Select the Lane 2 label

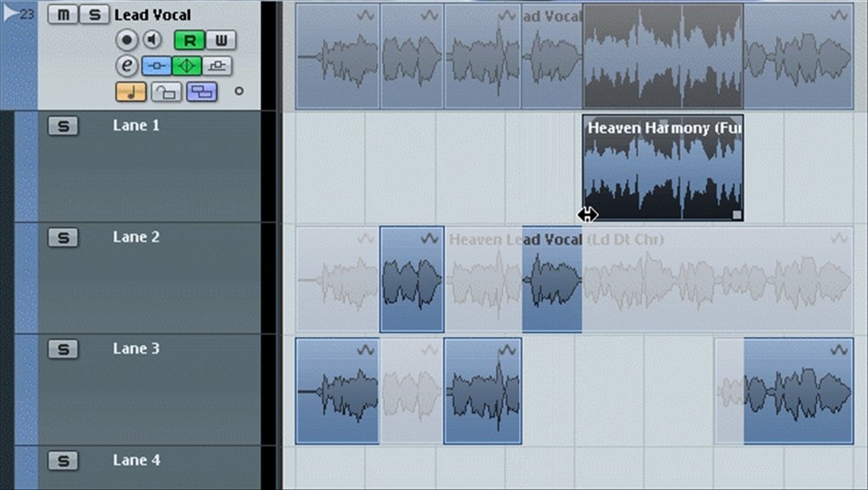pyautogui.click(x=136, y=237)
